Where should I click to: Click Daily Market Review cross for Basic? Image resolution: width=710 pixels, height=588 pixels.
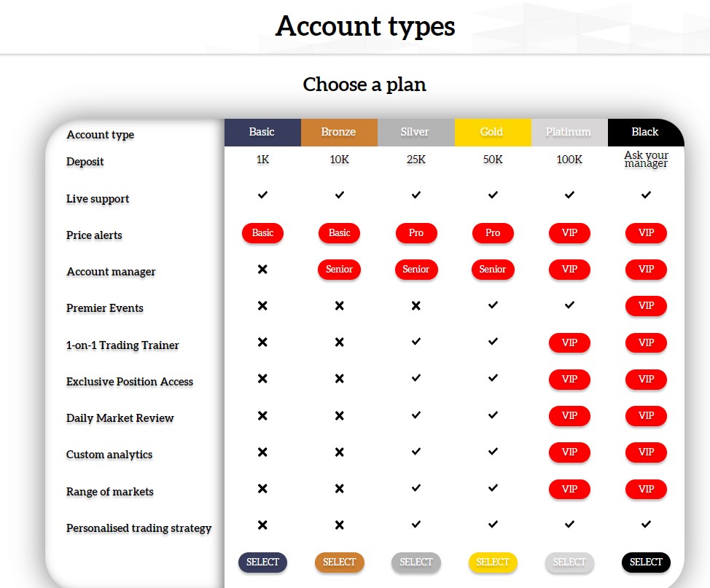point(262,415)
